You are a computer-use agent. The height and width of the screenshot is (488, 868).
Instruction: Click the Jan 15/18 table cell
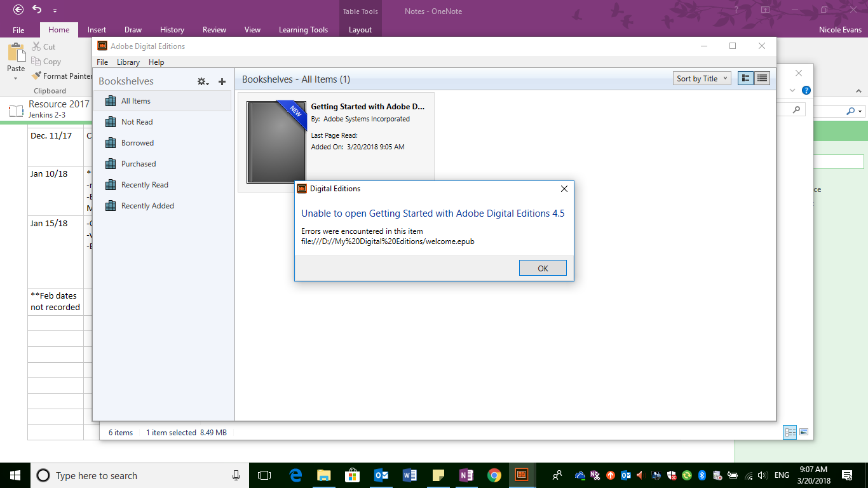55,252
